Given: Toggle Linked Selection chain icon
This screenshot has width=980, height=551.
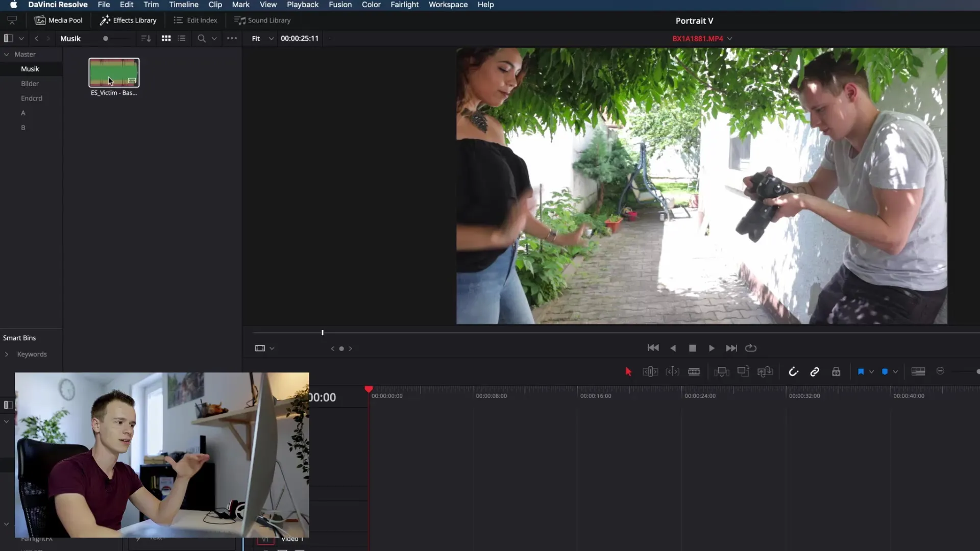Looking at the screenshot, I should click(815, 372).
